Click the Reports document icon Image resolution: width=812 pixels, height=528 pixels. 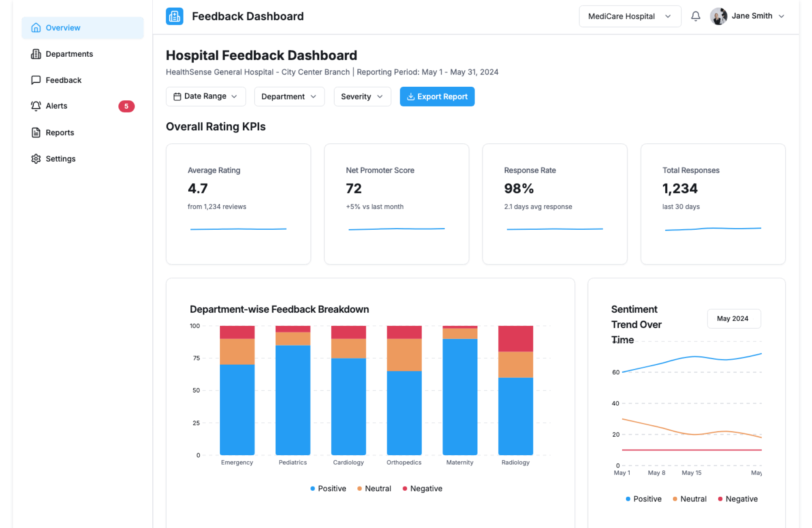click(x=36, y=132)
